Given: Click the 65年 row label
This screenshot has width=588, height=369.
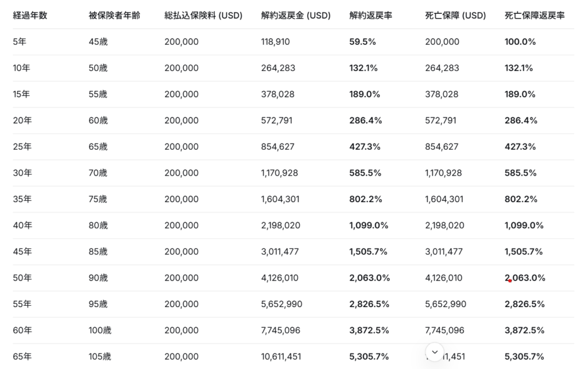Looking at the screenshot, I should point(22,357).
